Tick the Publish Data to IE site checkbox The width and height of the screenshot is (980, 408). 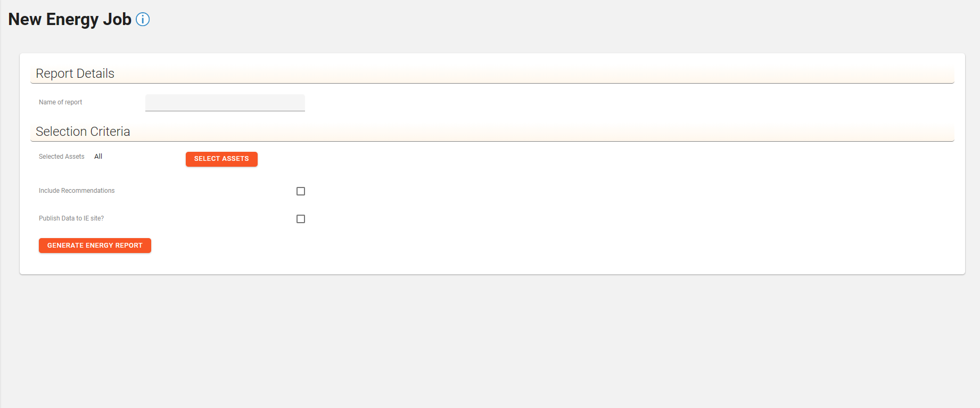pos(301,219)
